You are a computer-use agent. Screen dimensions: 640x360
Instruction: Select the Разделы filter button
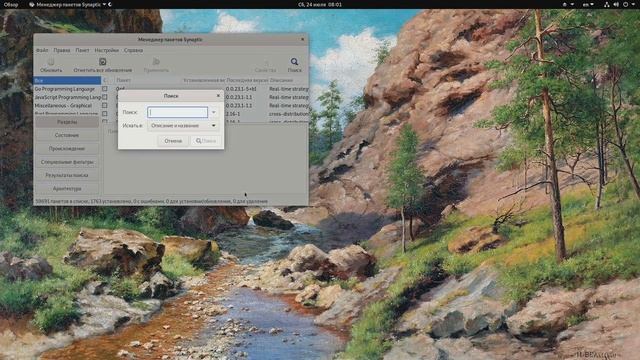tap(67, 122)
